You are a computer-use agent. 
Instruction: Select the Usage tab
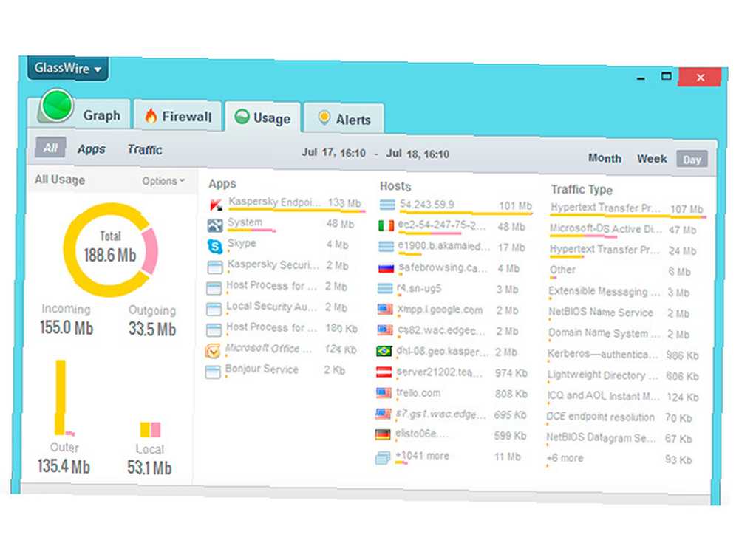click(x=262, y=117)
